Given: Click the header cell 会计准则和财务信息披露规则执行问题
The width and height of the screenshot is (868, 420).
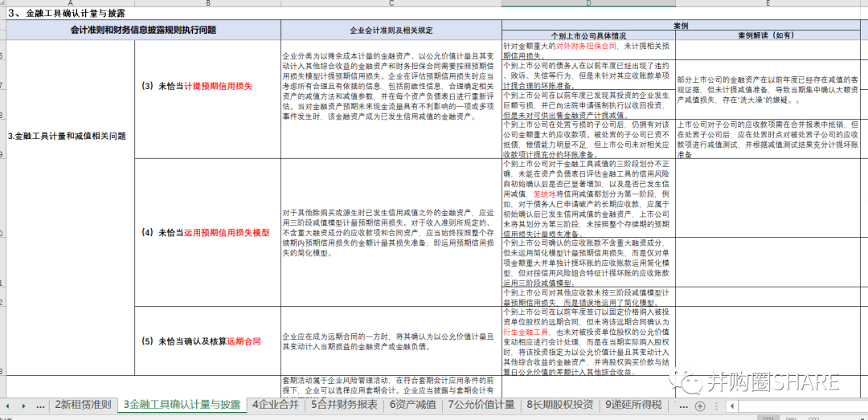Looking at the screenshot, I should point(143,31).
